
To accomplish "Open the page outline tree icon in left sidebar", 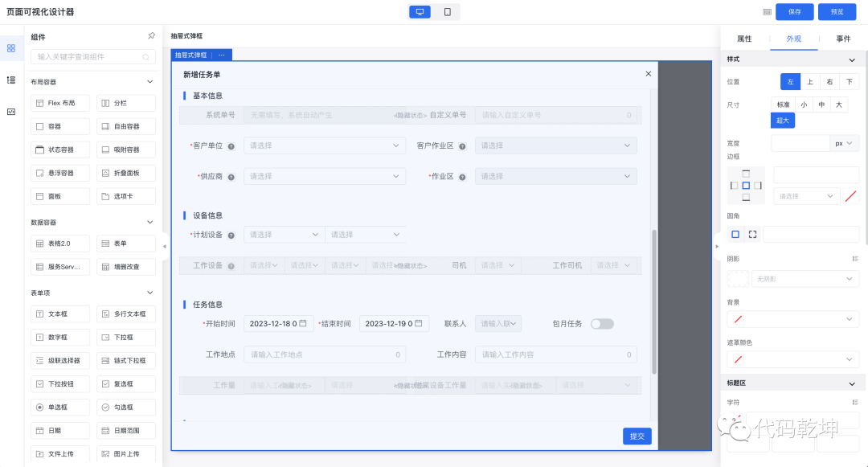I will pos(11,80).
